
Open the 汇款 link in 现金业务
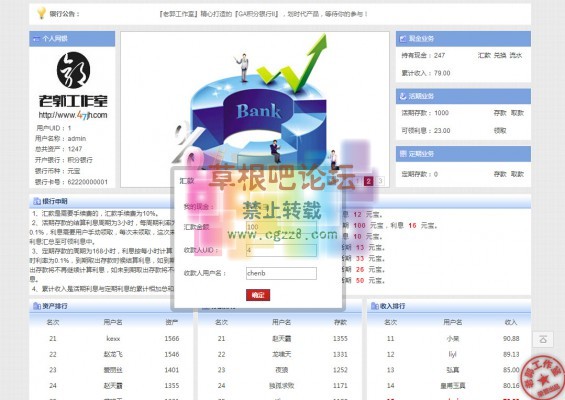click(484, 55)
